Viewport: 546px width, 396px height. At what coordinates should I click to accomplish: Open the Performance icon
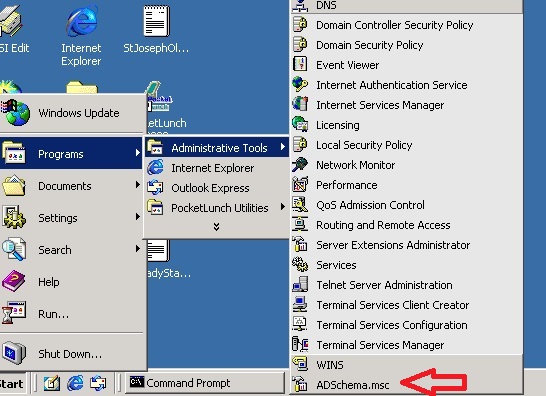(x=300, y=185)
